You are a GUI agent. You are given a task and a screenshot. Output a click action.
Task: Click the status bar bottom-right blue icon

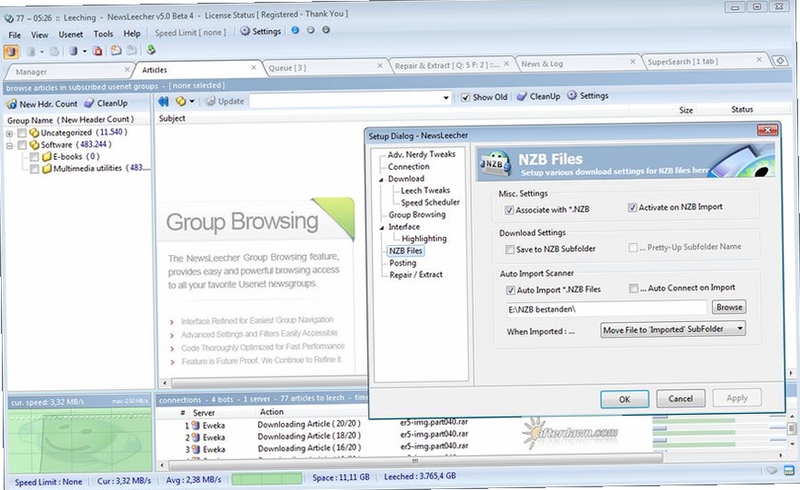click(789, 470)
